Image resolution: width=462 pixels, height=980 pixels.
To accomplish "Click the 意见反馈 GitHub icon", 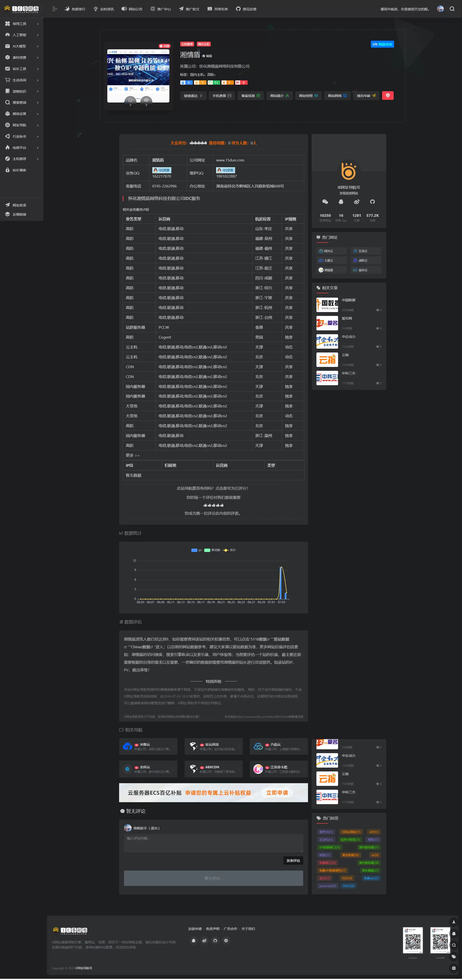I will 238,9.
